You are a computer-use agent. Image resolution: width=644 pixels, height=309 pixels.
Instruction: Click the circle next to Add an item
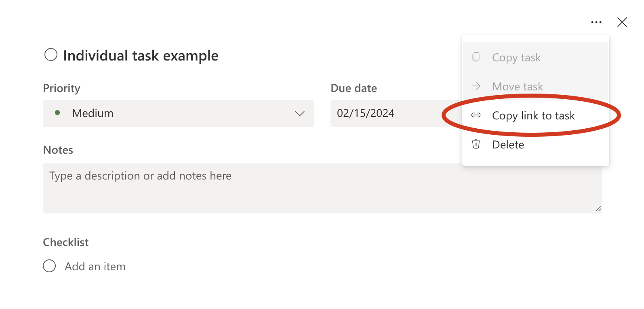tap(49, 266)
